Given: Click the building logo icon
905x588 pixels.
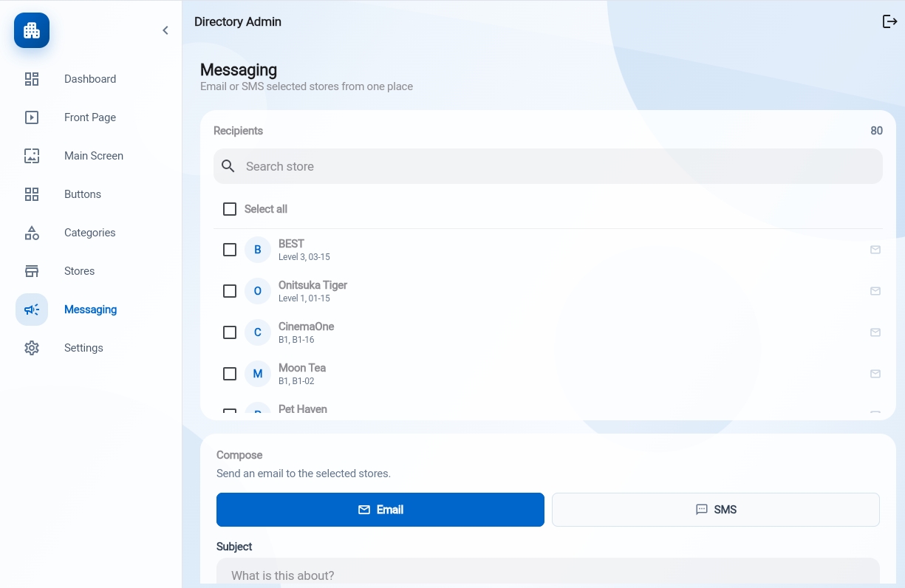Looking at the screenshot, I should pyautogui.click(x=32, y=30).
